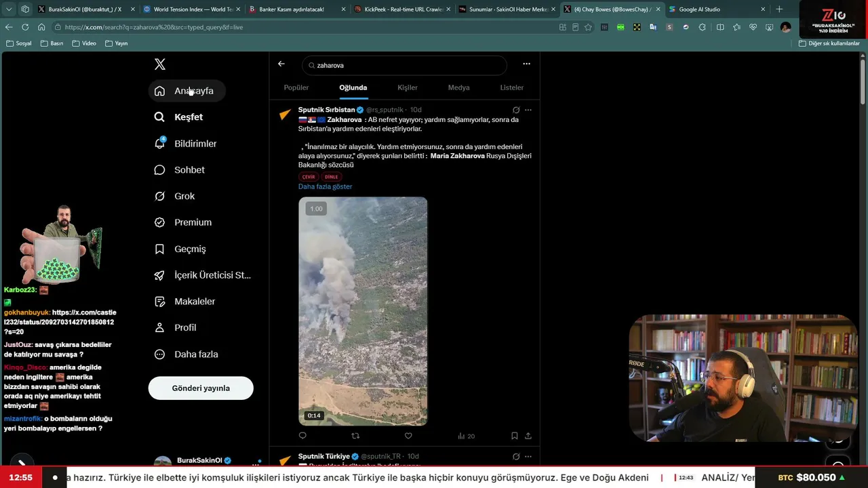Open the Anasayfa home icon

tap(159, 91)
